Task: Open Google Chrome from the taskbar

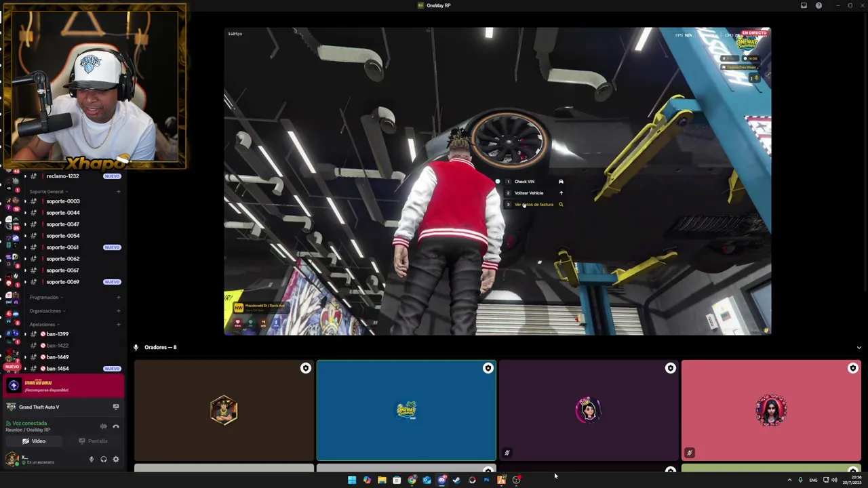Action: (412, 480)
